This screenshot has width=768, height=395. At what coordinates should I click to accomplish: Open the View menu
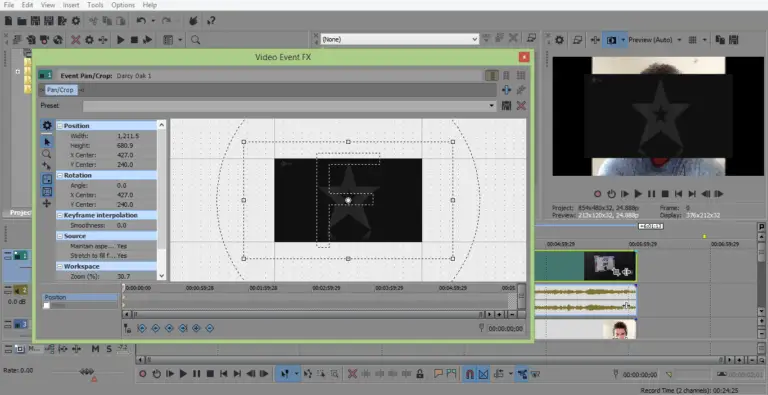(x=48, y=5)
